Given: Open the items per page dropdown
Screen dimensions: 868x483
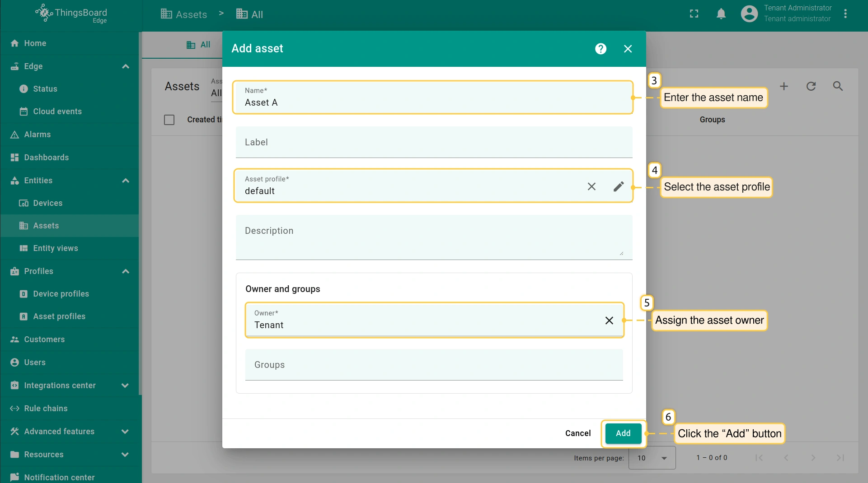Looking at the screenshot, I should coord(652,458).
